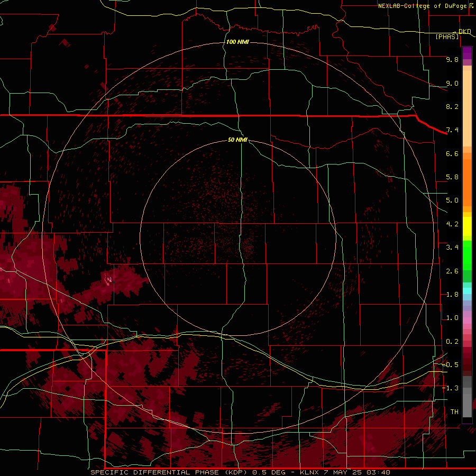The height and width of the screenshot is (476, 476).
Task: Pick the bright green color bar segment
Action: pyautogui.click(x=467, y=255)
